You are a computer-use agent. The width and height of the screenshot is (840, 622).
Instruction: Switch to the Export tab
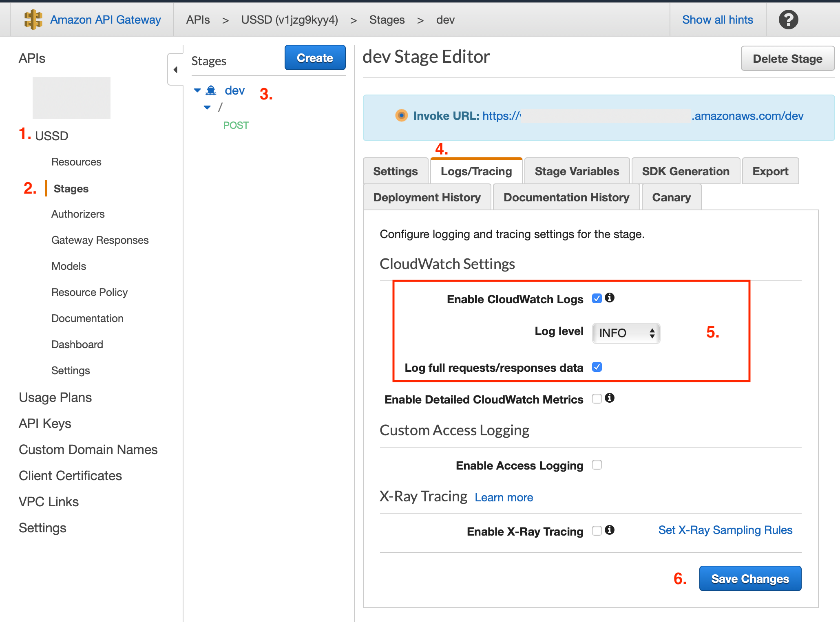tap(770, 171)
